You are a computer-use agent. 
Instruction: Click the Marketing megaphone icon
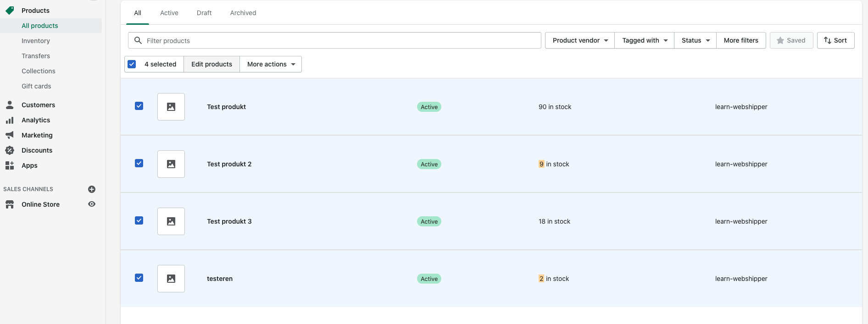click(x=10, y=135)
